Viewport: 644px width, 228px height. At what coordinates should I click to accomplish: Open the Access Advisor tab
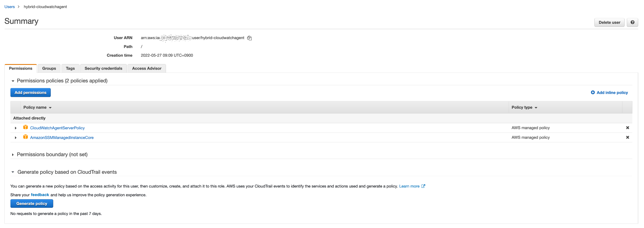click(147, 69)
